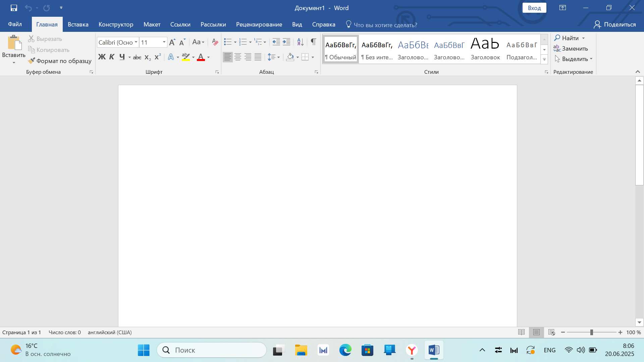Click the Paste clipboard icon
Viewport: 644px width, 362px height.
(14, 43)
